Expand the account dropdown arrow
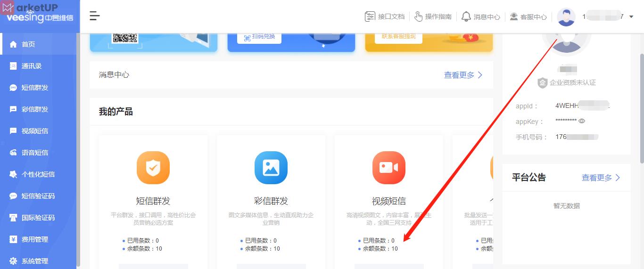 point(631,17)
